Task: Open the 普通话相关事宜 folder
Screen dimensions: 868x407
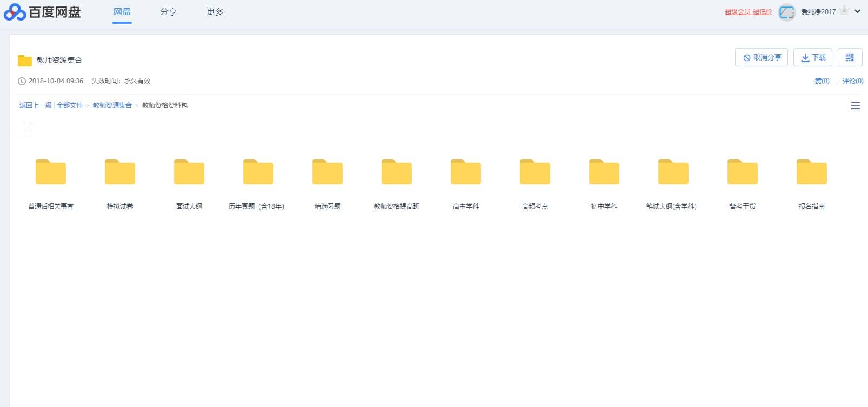Action: [x=51, y=172]
